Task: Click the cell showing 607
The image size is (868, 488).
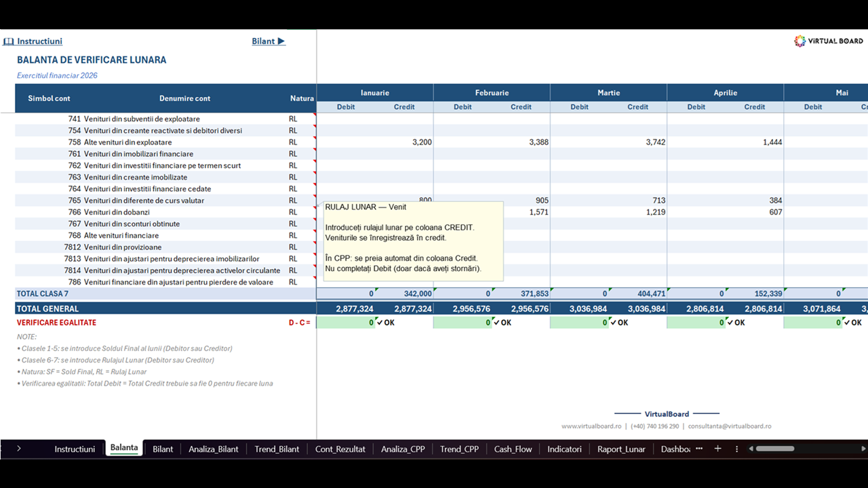Action: (754, 212)
